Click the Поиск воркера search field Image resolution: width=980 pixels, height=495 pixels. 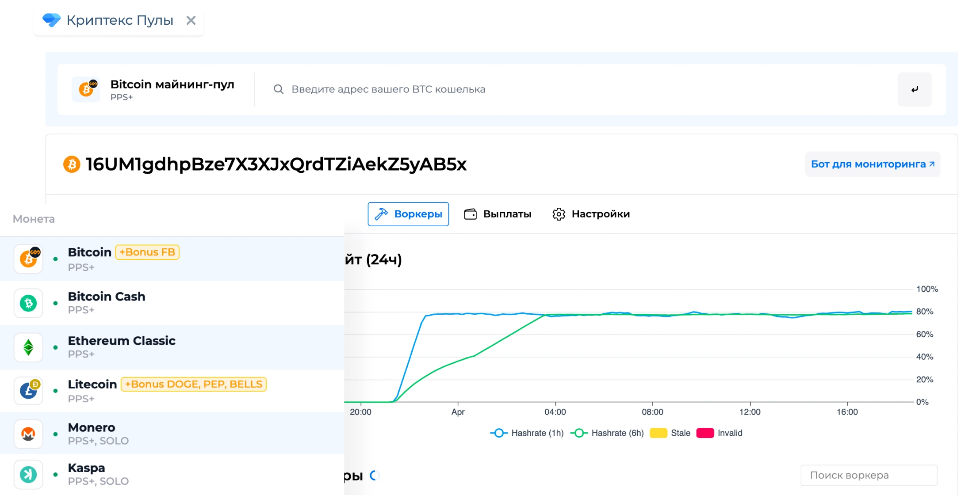[869, 475]
